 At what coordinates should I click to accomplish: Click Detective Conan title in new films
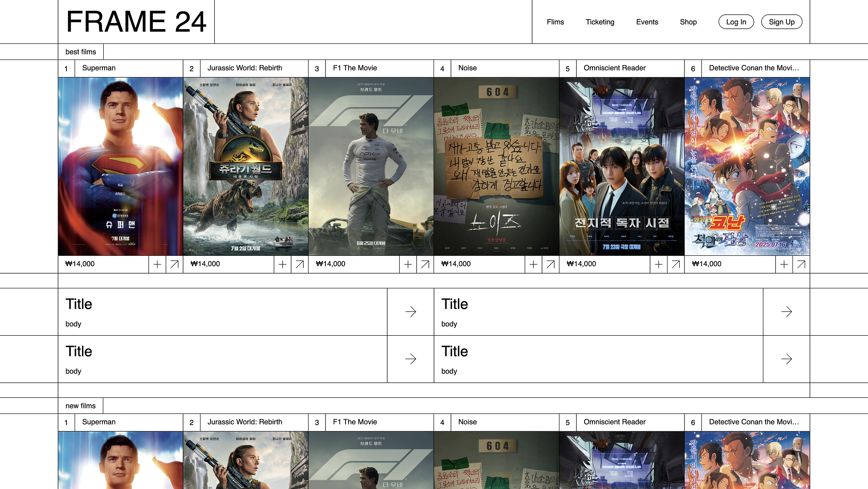pos(754,422)
